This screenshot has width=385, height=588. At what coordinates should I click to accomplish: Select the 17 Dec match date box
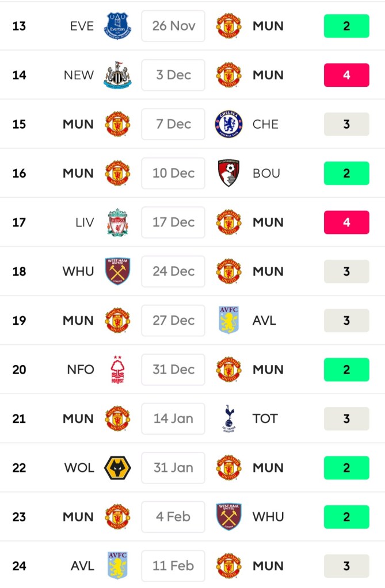point(173,222)
